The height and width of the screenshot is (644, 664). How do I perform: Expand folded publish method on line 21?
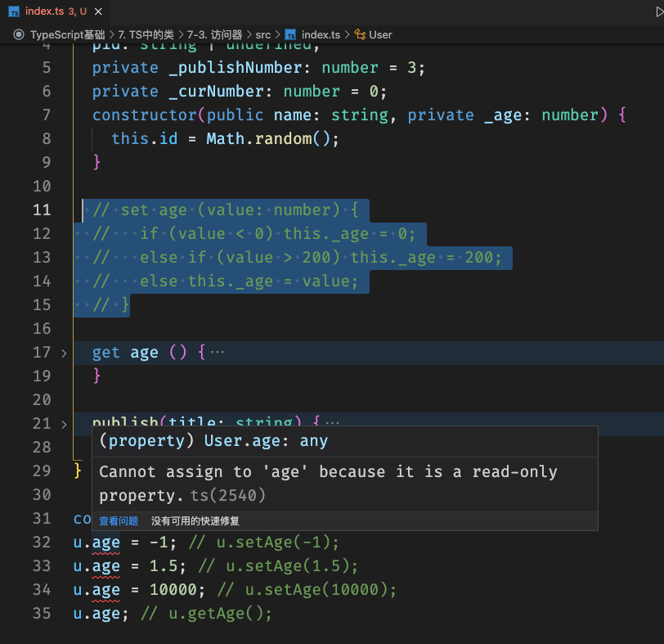pos(64,424)
